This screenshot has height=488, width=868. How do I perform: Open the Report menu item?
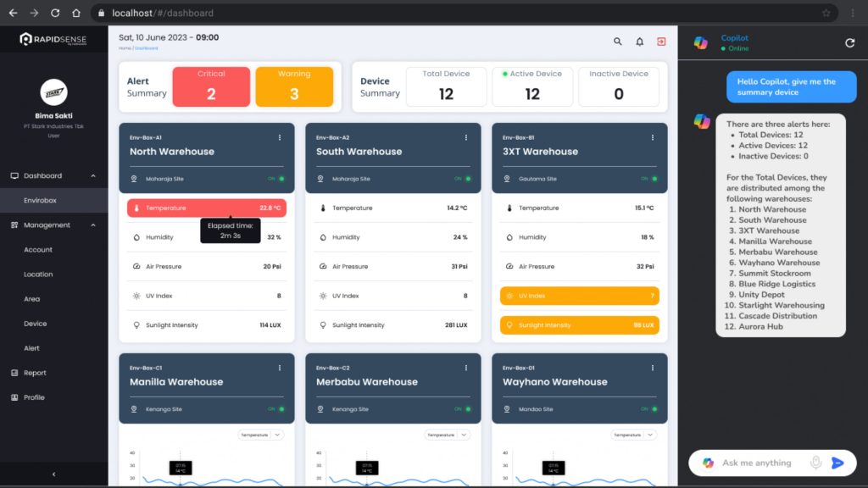point(35,373)
